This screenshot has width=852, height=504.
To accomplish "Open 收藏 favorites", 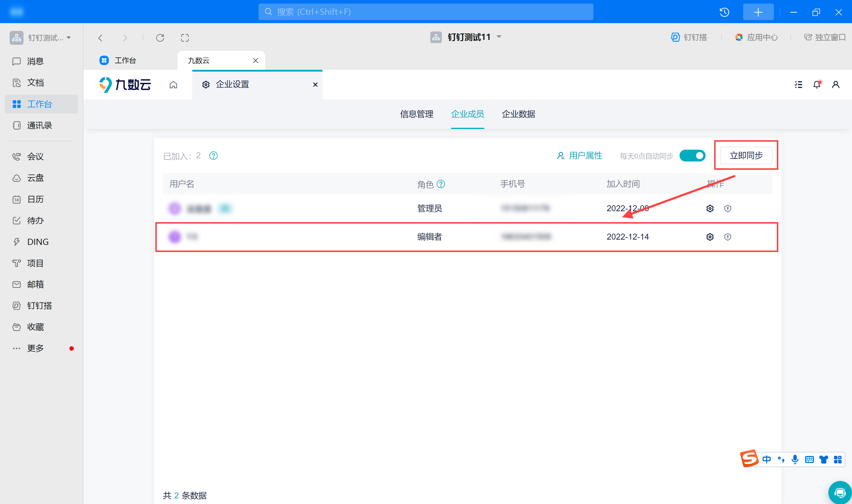I will click(35, 327).
